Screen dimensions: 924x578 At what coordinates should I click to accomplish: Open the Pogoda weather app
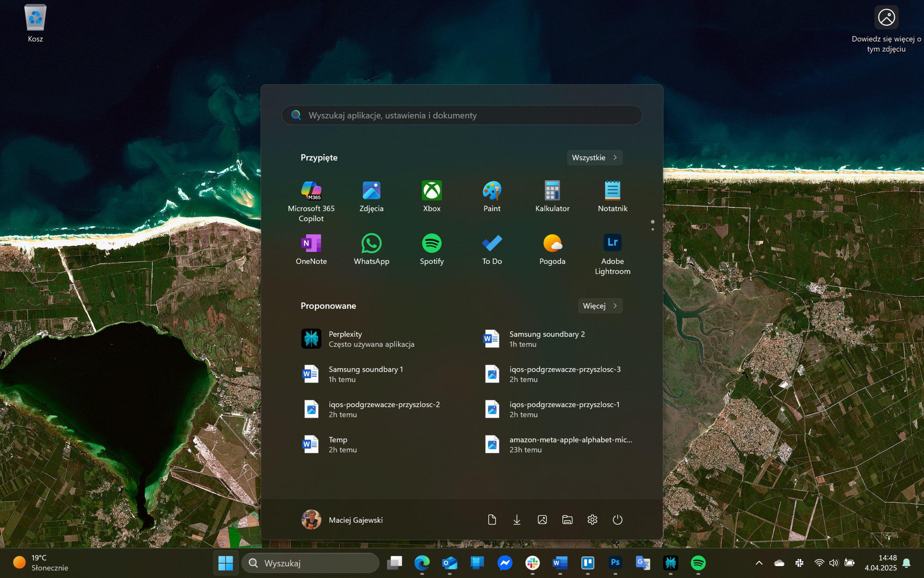click(552, 249)
